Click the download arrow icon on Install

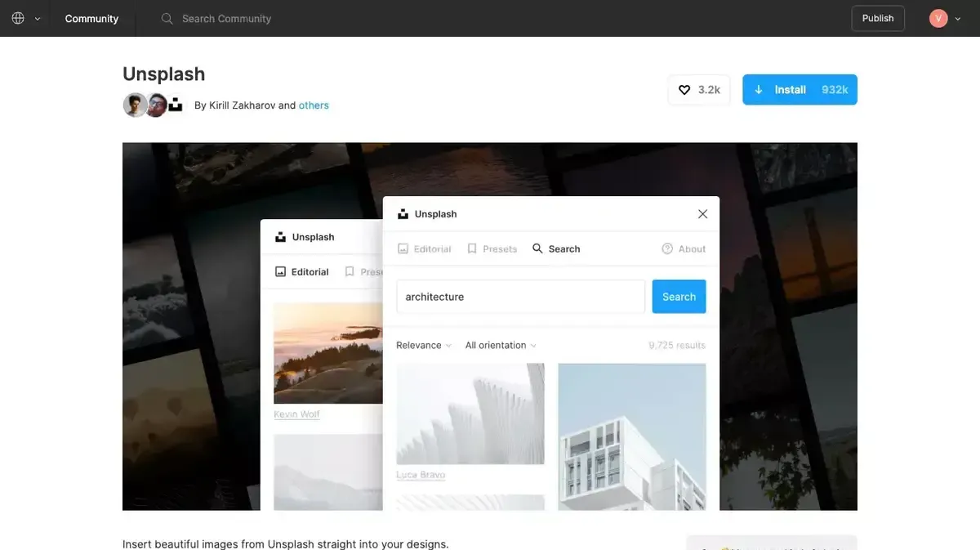coord(759,90)
